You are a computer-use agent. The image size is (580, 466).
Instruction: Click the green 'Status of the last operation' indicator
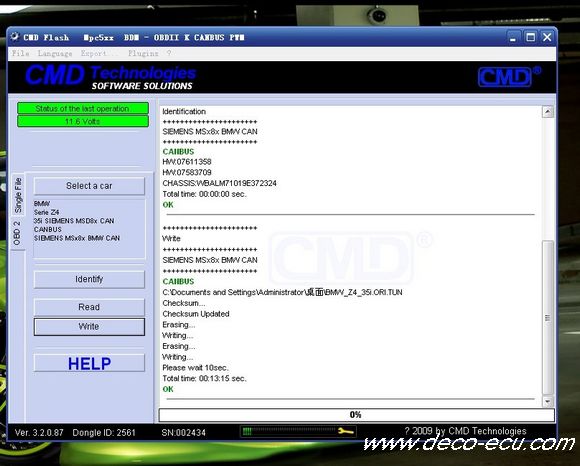coord(83,108)
